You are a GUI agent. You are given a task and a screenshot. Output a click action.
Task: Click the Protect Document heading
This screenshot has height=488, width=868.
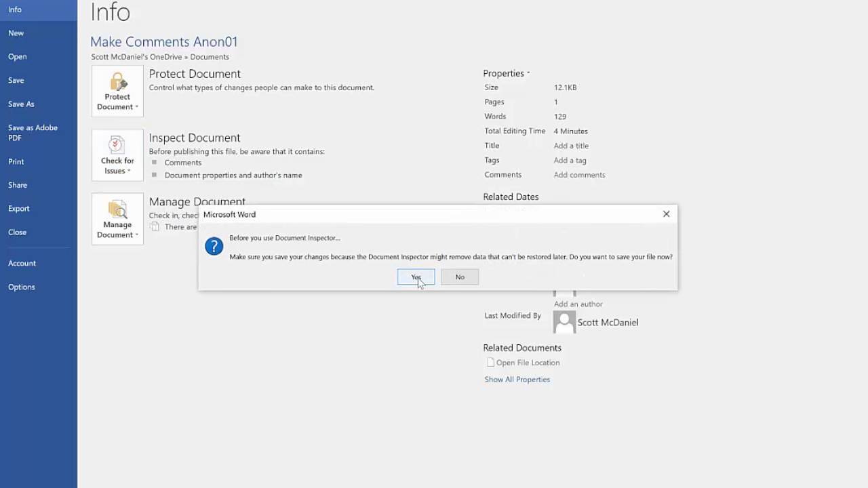click(x=195, y=74)
